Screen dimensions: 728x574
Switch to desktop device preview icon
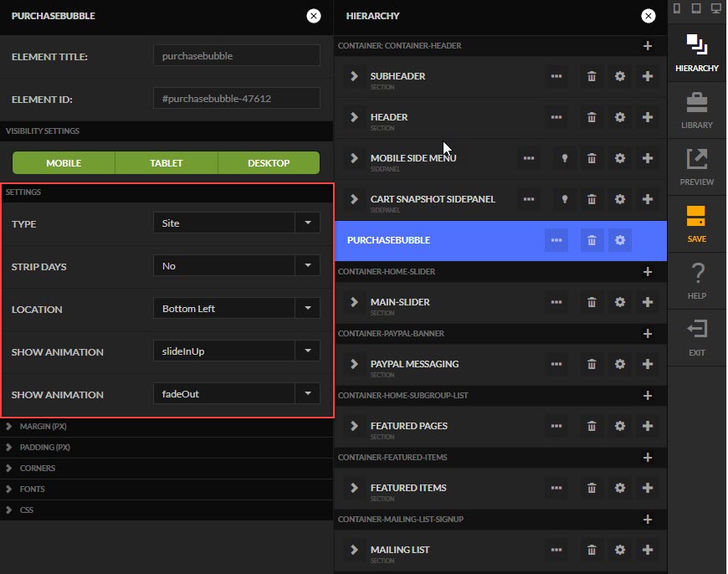tap(716, 8)
